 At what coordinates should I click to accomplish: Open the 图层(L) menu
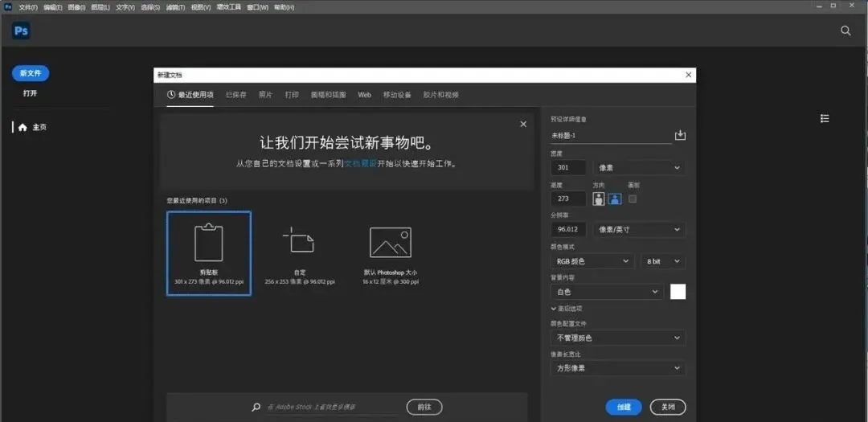coord(100,7)
